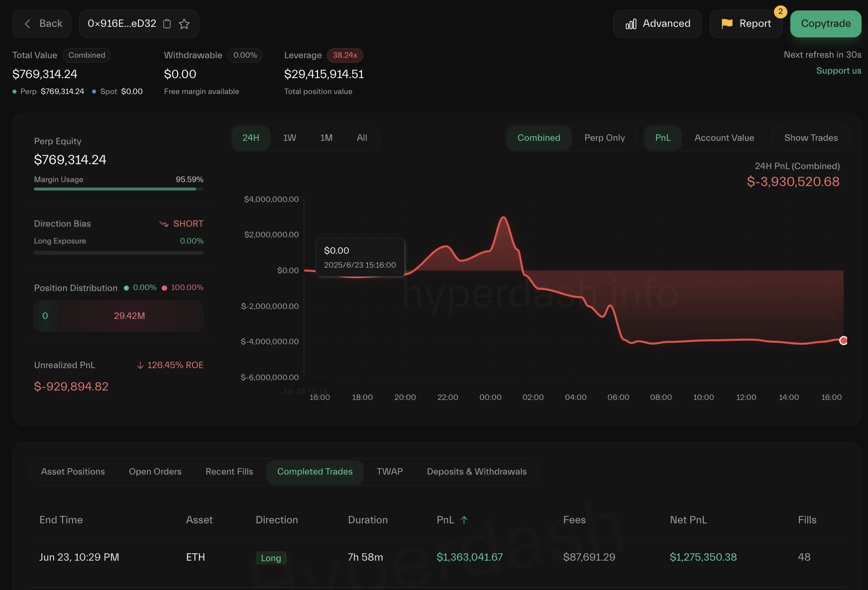
Task: Click the flag icon on Report button
Action: 727,23
